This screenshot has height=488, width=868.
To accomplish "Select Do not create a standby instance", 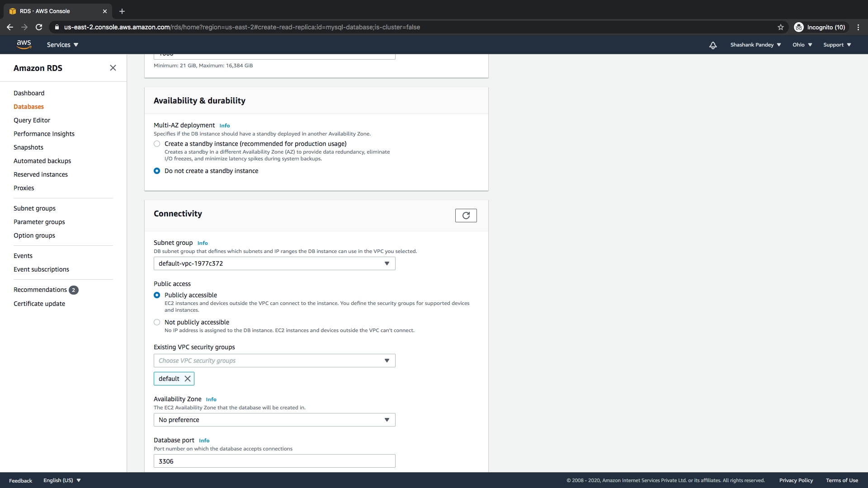I will (x=157, y=171).
